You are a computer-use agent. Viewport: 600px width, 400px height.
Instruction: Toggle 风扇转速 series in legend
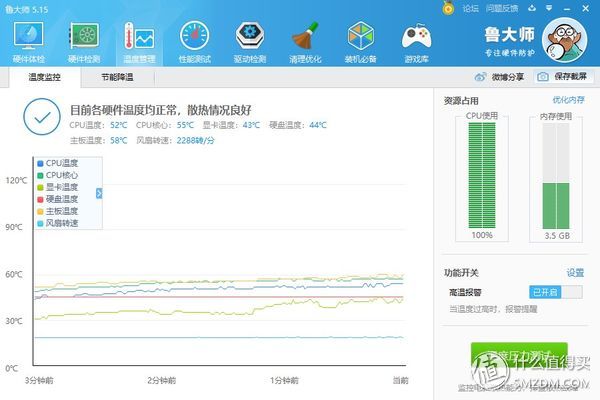point(58,223)
